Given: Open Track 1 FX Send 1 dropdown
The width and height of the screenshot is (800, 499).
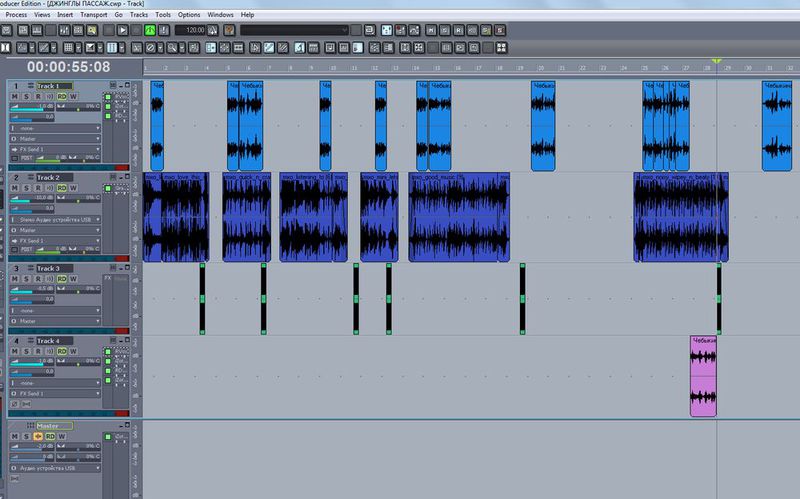Looking at the screenshot, I should [x=55, y=149].
